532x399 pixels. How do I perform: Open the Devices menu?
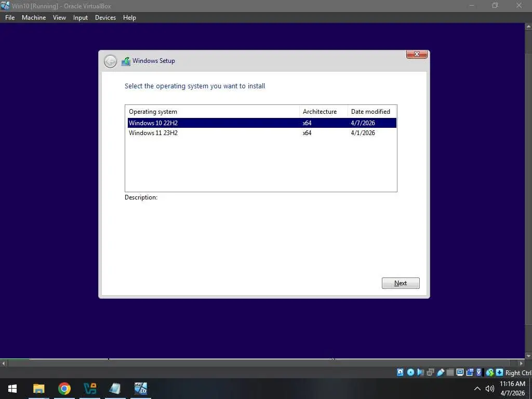(x=105, y=18)
